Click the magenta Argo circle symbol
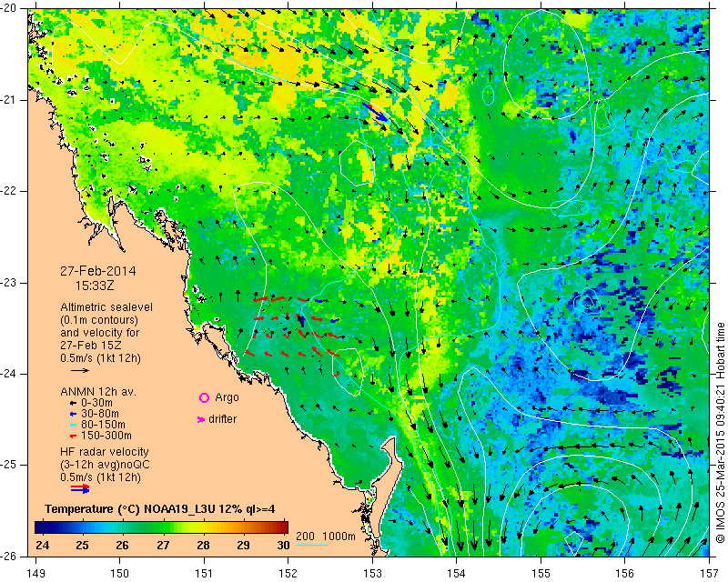The image size is (728, 582). (x=204, y=397)
